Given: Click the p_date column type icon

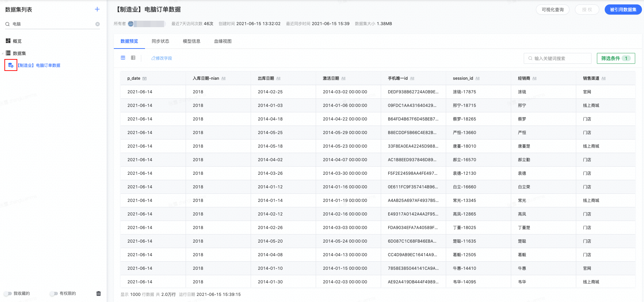Looking at the screenshot, I should (145, 78).
